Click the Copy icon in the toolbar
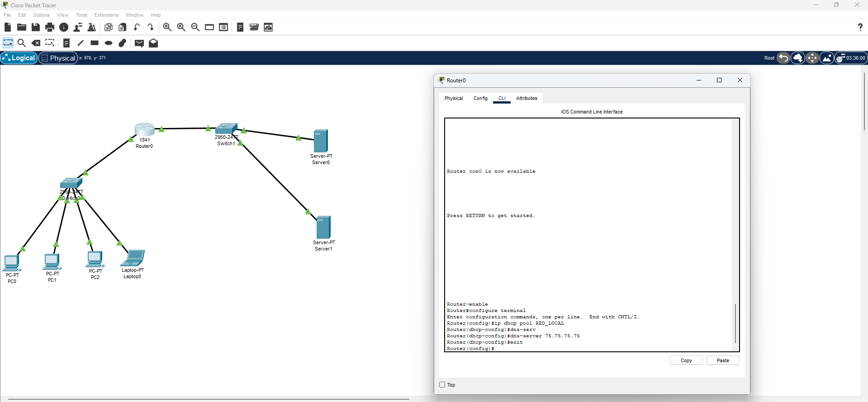The width and height of the screenshot is (868, 402). click(x=109, y=27)
